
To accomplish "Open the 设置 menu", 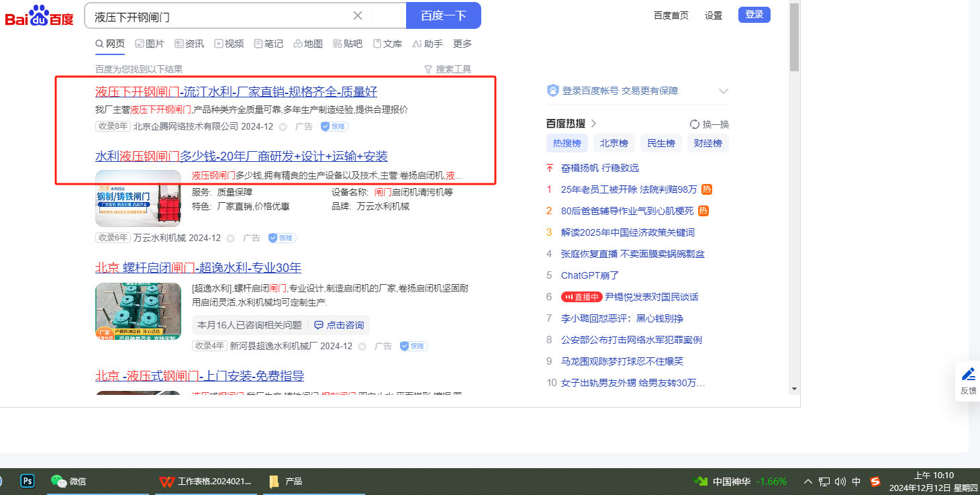I will 714,15.
